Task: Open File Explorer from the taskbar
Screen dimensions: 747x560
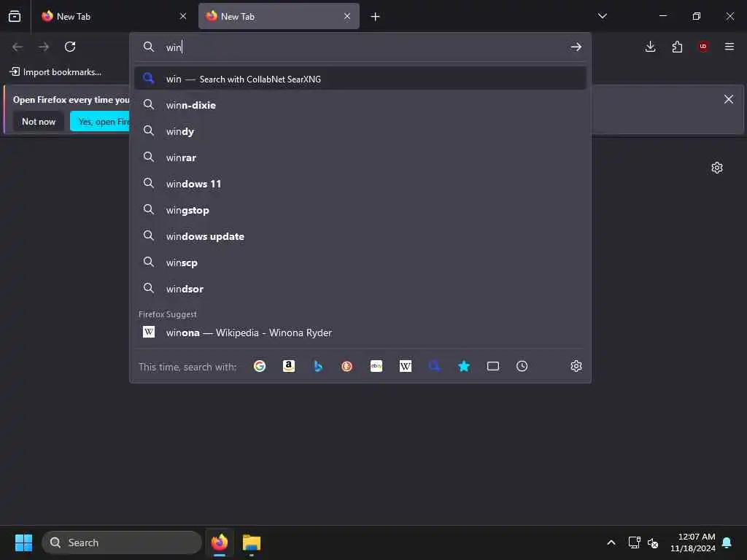Action: (252, 542)
